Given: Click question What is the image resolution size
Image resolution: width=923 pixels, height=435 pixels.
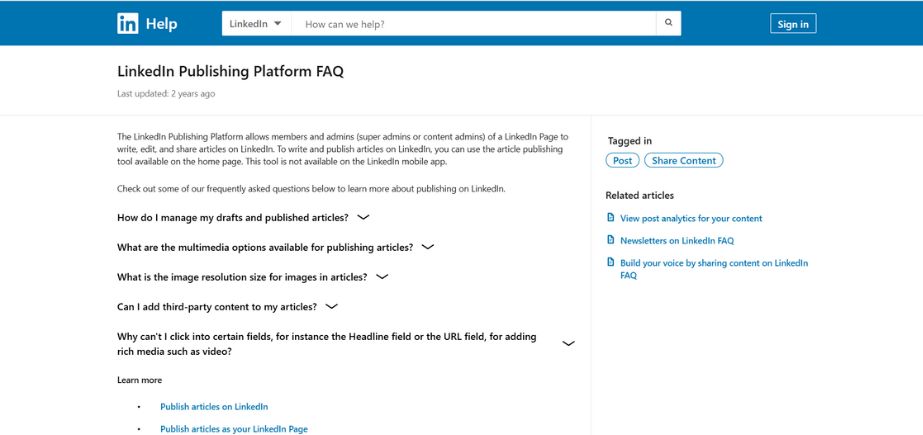Looking at the screenshot, I should pyautogui.click(x=242, y=277).
